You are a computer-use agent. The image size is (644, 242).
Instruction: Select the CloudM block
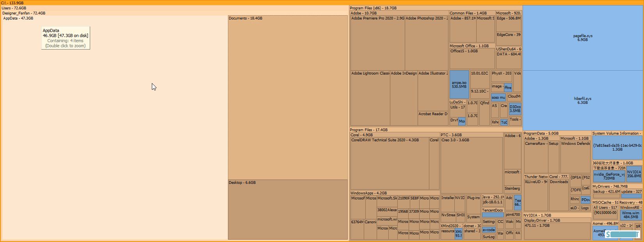pyautogui.click(x=514, y=97)
